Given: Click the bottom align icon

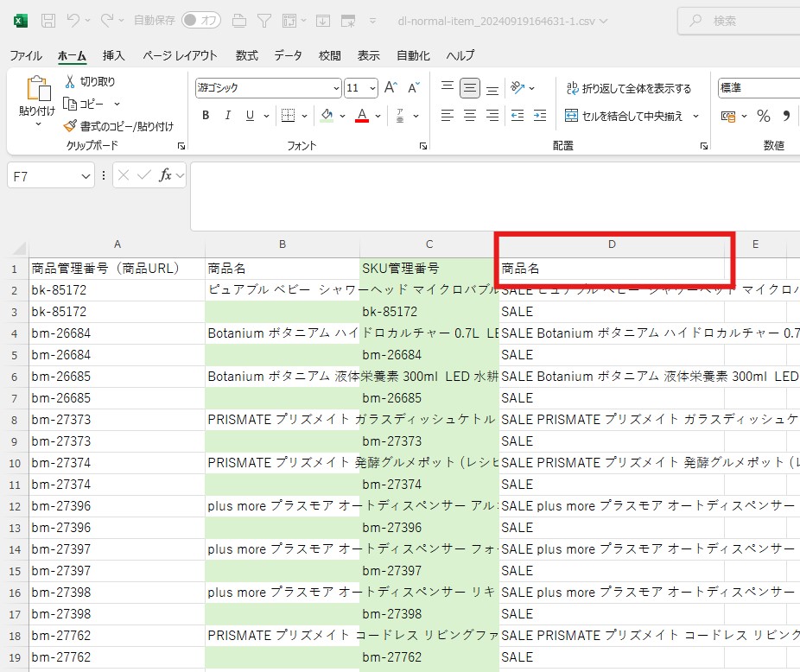Looking at the screenshot, I should (x=492, y=88).
